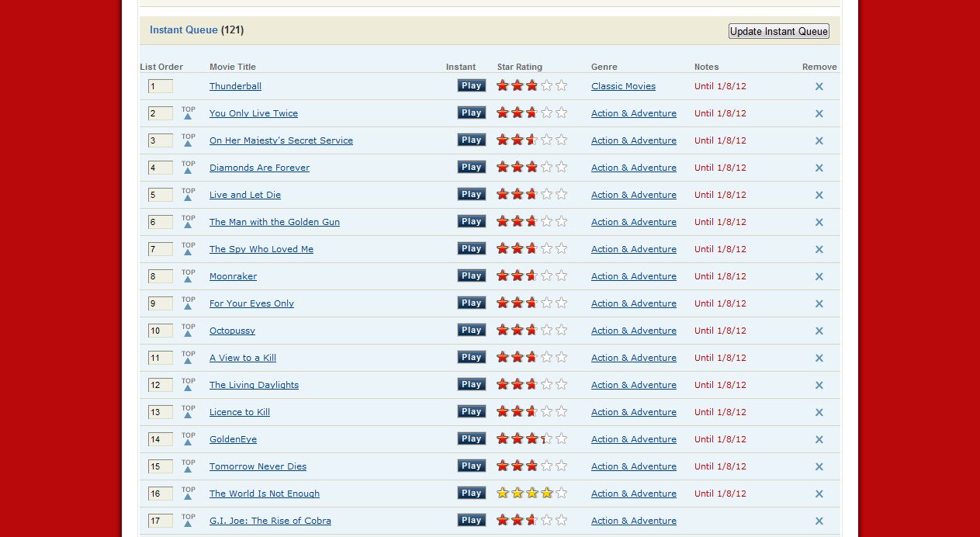
Task: Select order box for On Her Majesty's Secret Service
Action: tap(160, 140)
